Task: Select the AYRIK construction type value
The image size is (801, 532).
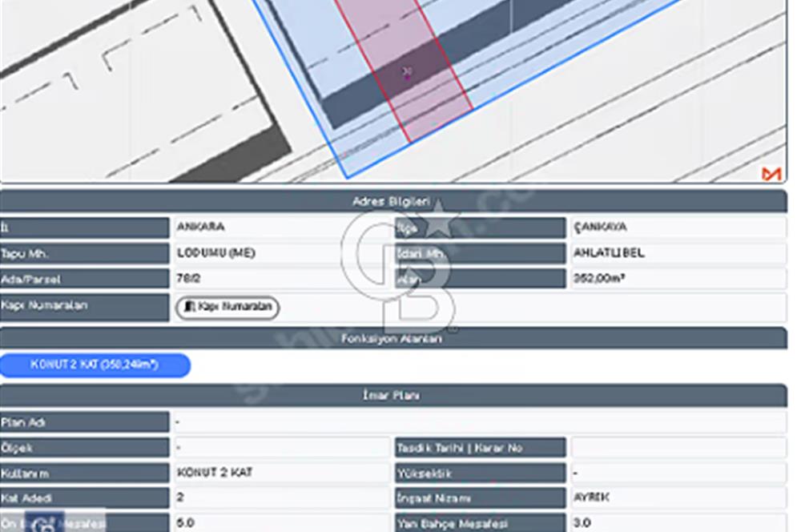Action: 591,498
